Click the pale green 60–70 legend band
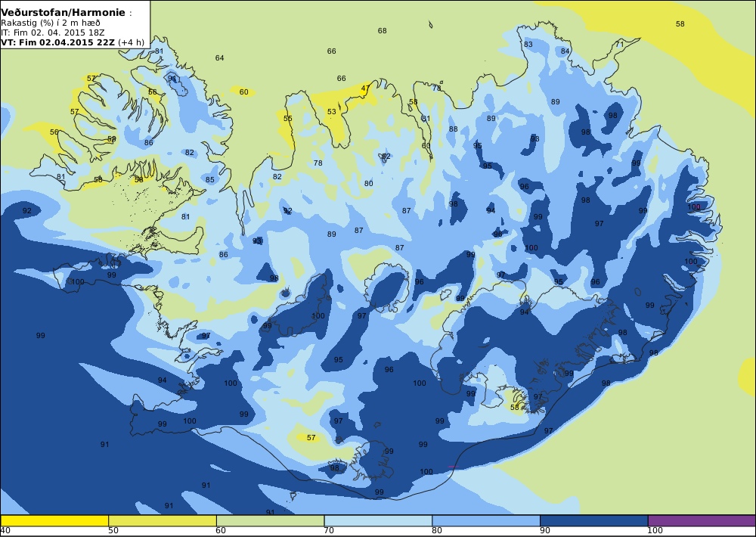 [x=271, y=520]
